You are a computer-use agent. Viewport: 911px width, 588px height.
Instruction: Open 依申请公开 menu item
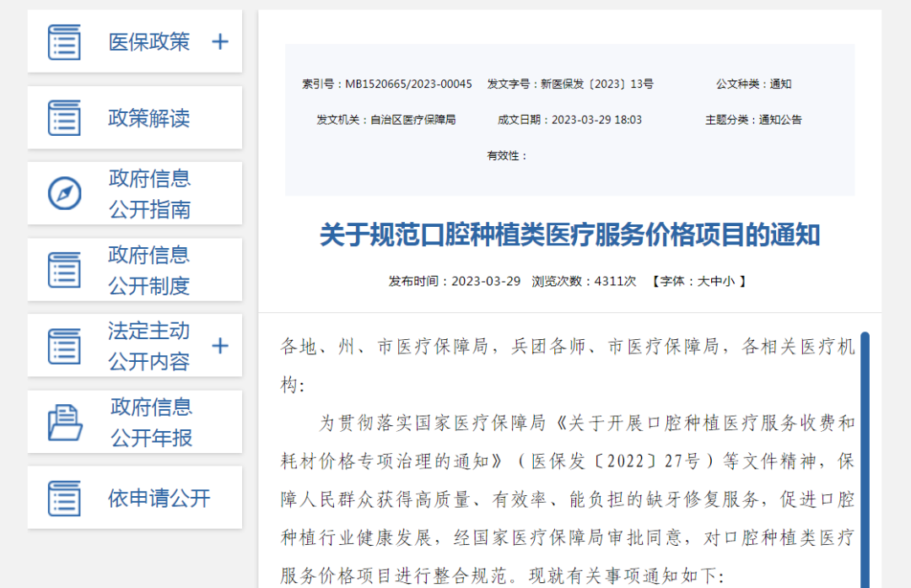[x=135, y=498]
